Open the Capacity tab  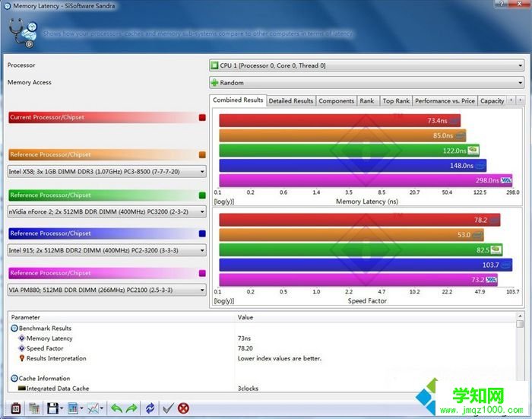point(492,101)
